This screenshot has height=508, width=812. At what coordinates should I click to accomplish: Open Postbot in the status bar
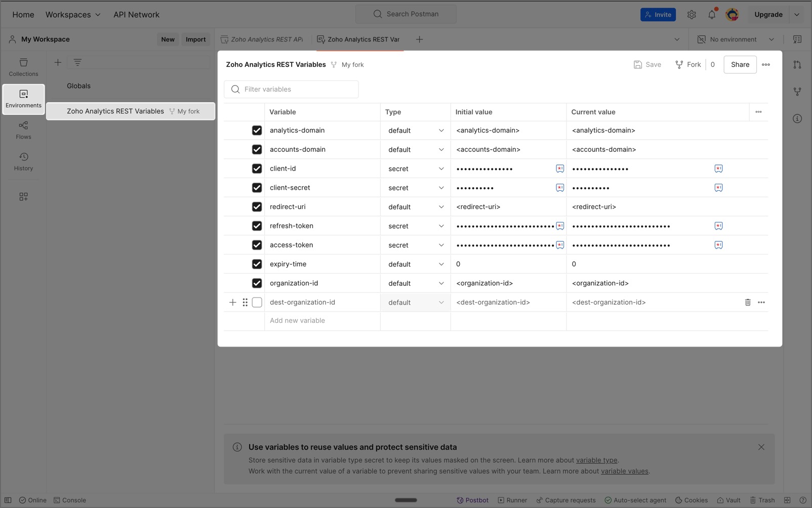472,500
